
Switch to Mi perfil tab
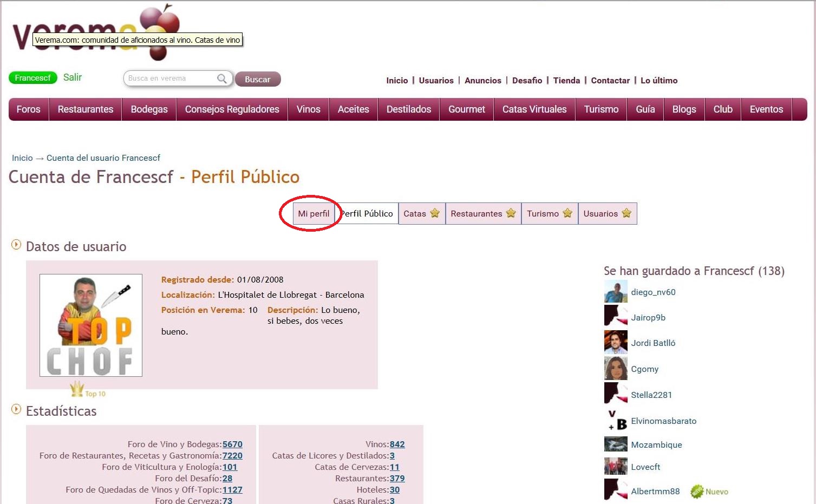tap(314, 213)
